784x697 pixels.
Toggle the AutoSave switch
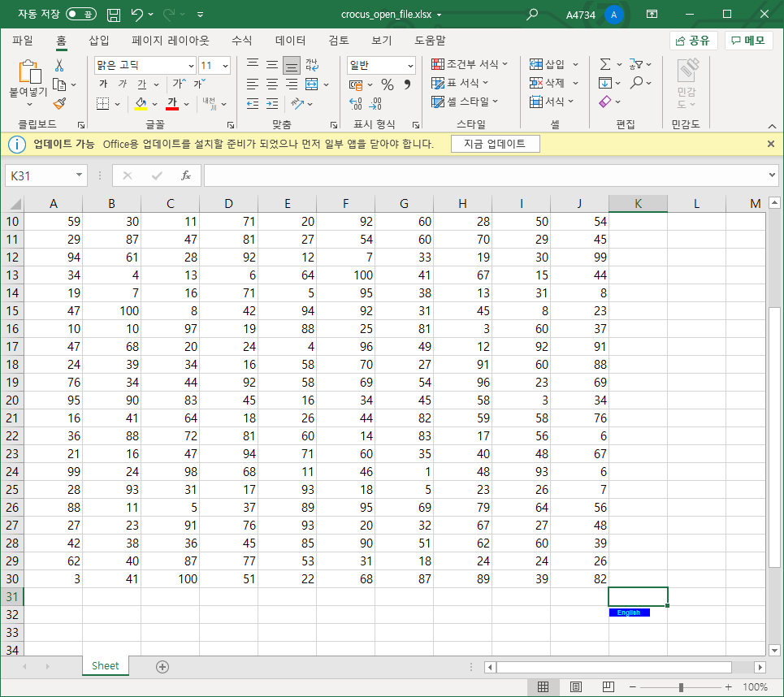point(81,14)
